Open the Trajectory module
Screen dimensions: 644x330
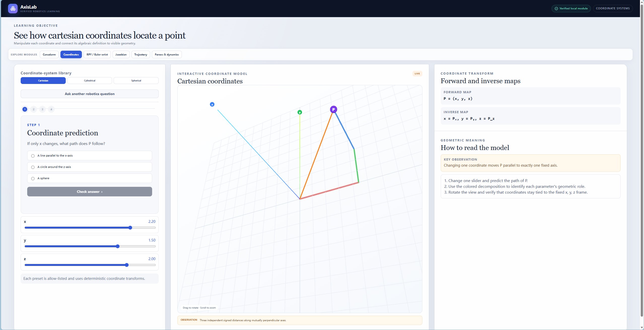click(141, 54)
